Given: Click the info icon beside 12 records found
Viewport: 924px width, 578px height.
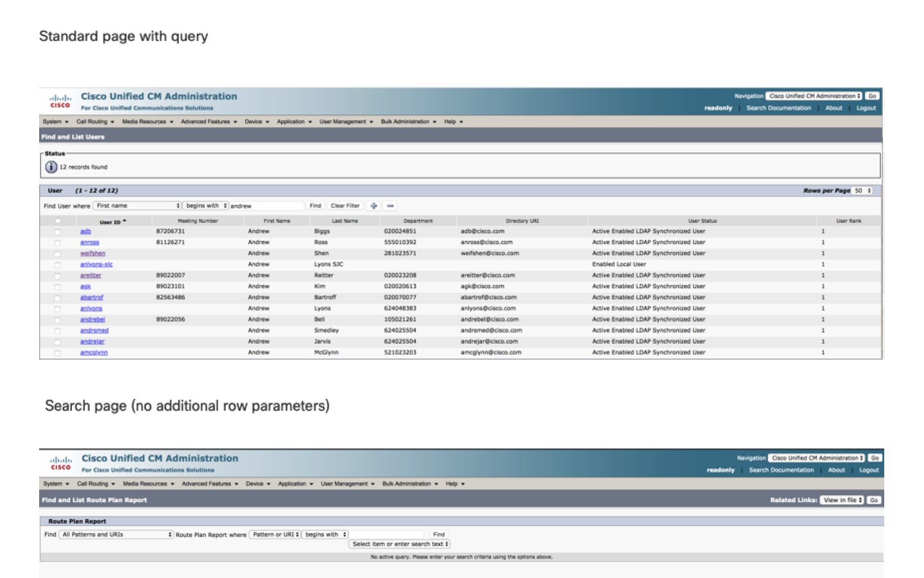Looking at the screenshot, I should pos(51,167).
